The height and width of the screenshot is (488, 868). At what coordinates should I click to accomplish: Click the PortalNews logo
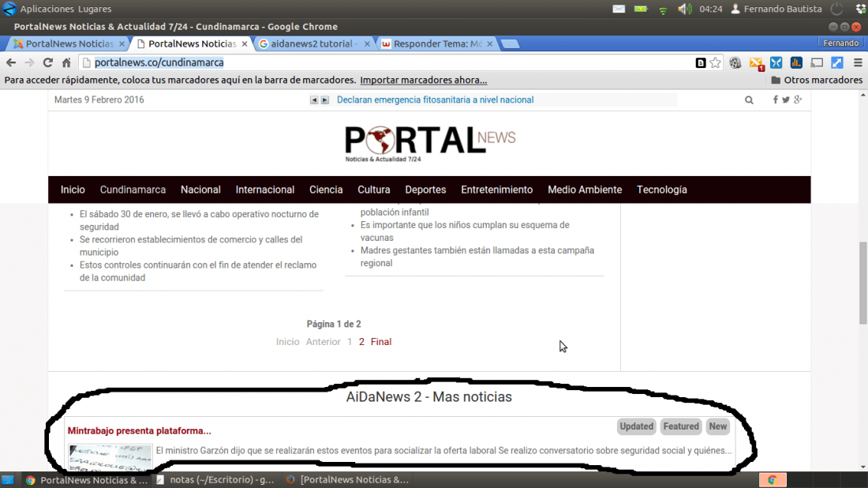(x=430, y=144)
